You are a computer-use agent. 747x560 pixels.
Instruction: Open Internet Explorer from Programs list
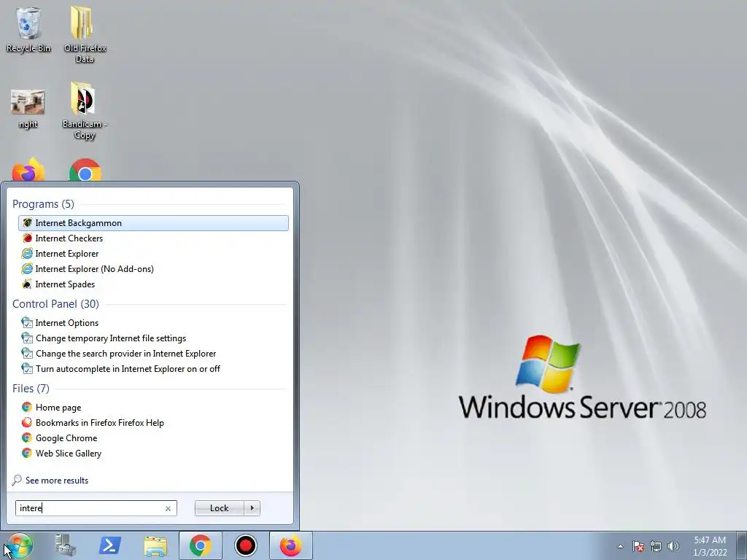[x=153, y=253]
